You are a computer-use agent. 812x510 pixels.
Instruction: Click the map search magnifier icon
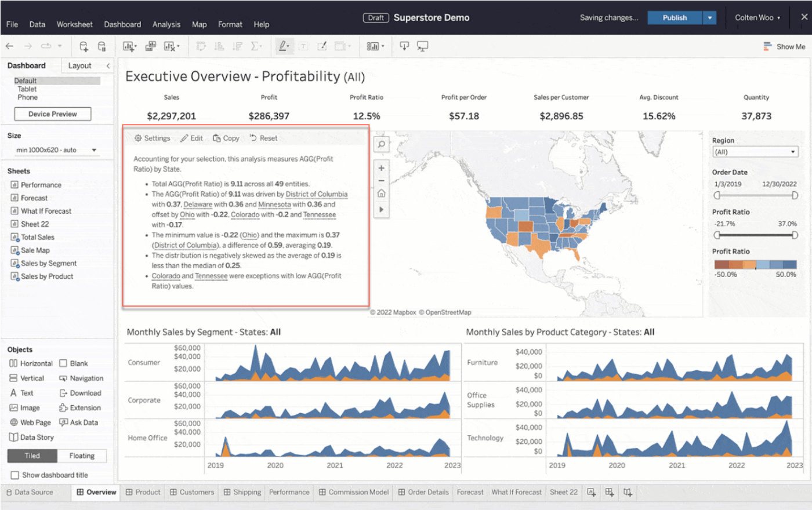click(x=381, y=144)
